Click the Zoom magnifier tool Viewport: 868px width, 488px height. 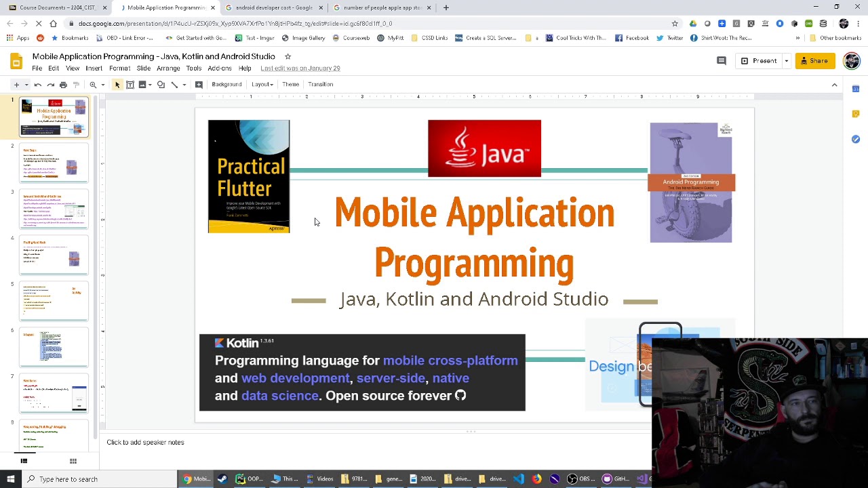point(93,85)
